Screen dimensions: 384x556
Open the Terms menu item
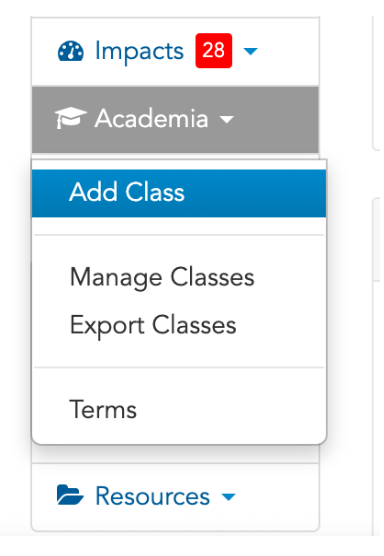pyautogui.click(x=103, y=410)
